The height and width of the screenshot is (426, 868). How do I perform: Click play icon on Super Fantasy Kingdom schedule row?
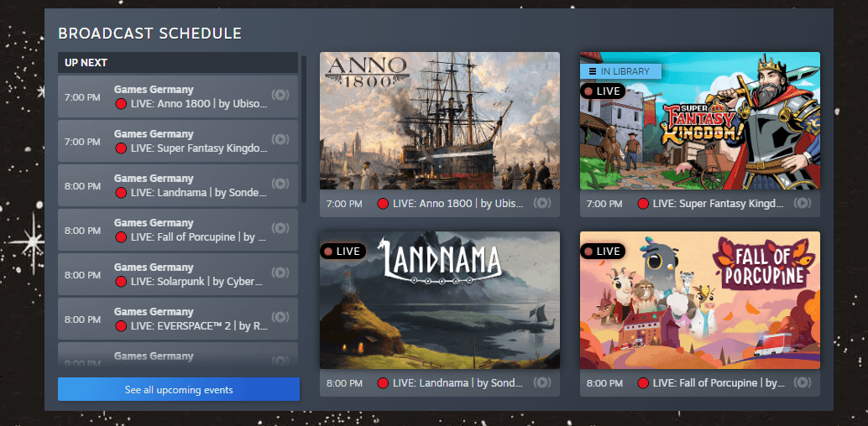point(280,139)
